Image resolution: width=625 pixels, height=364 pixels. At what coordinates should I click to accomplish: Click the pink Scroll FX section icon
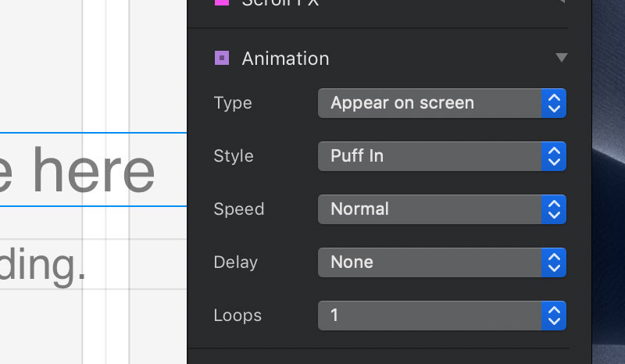tap(222, 2)
